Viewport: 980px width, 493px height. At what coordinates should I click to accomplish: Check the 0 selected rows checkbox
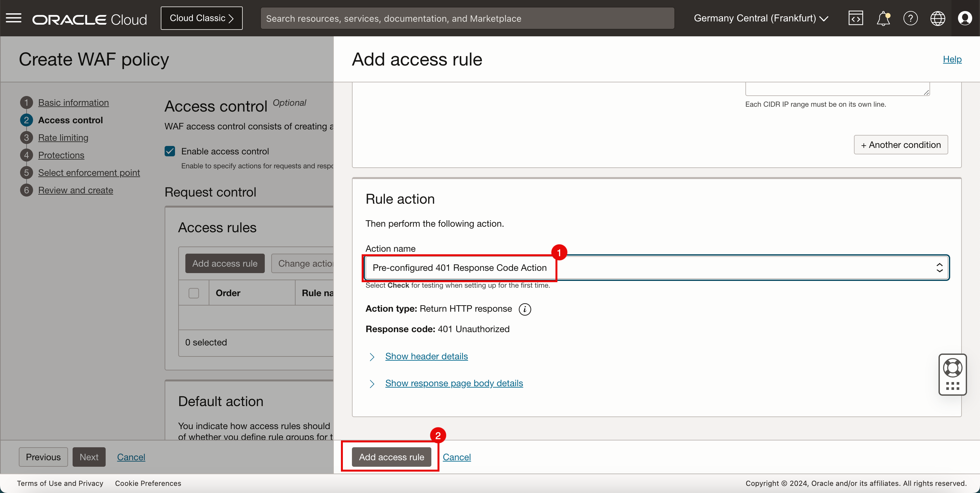[x=194, y=293]
